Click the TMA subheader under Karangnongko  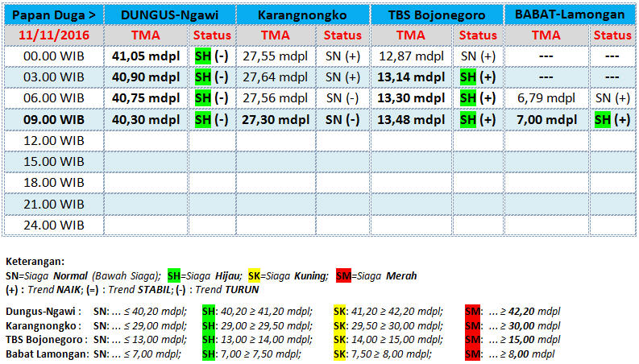pos(277,35)
